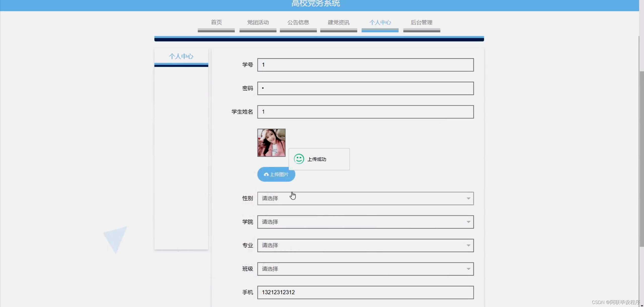
Task: Open the 建党资讯 tab
Action: pyautogui.click(x=338, y=22)
